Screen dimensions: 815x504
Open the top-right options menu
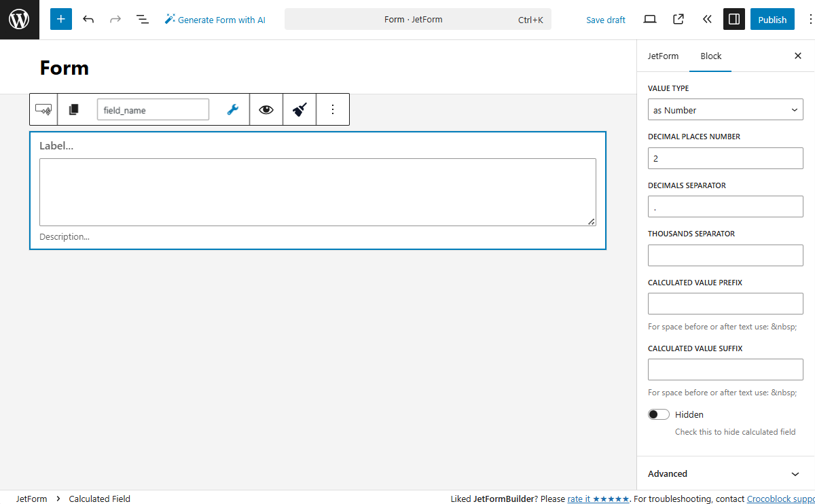(x=812, y=19)
